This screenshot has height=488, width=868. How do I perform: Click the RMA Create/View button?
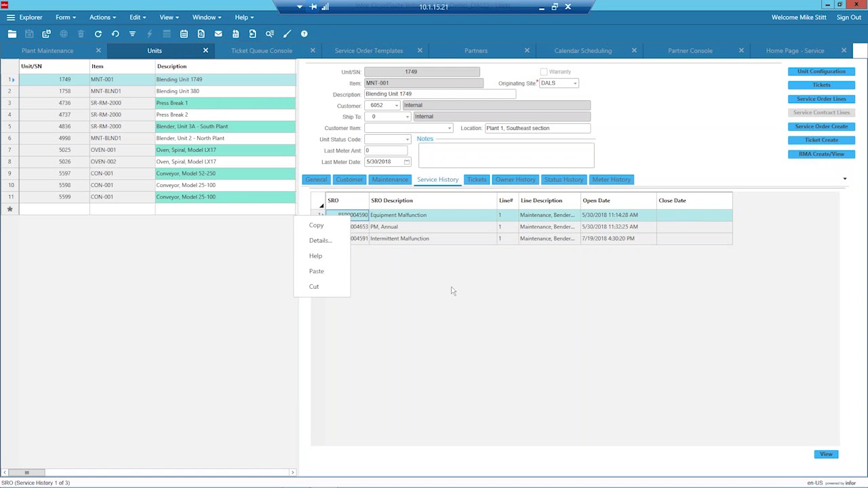(x=821, y=154)
